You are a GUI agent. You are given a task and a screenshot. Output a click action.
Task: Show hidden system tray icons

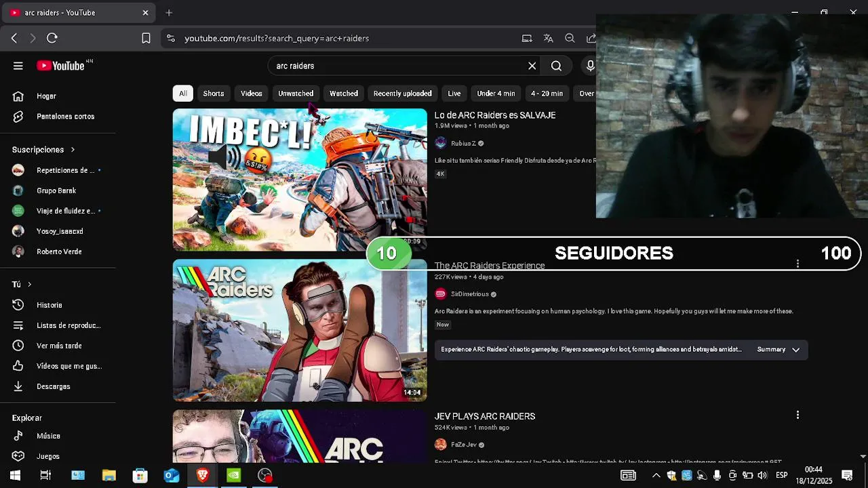tap(656, 476)
